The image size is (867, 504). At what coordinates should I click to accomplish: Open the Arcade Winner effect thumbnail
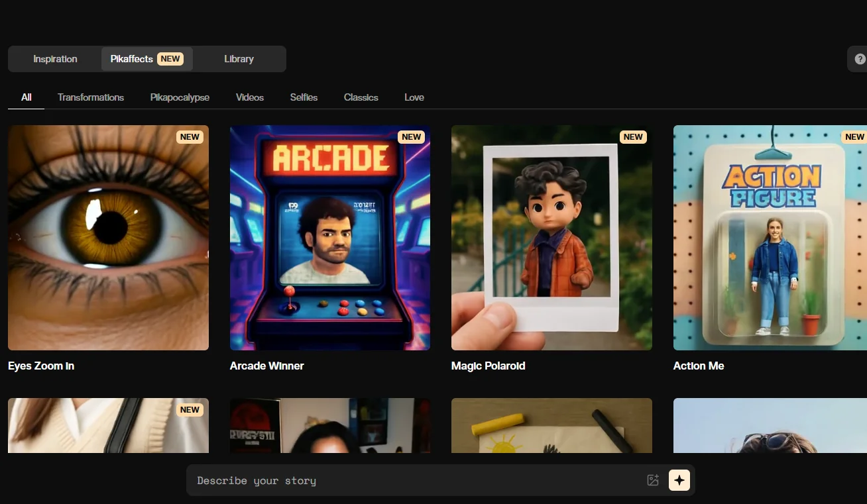[330, 238]
